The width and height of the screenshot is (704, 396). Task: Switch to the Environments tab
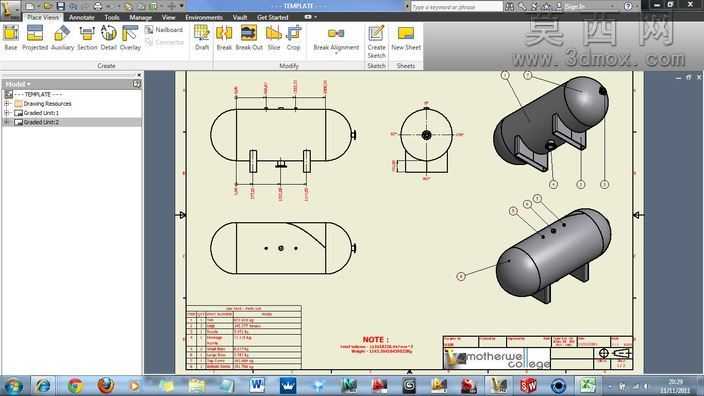click(x=204, y=17)
